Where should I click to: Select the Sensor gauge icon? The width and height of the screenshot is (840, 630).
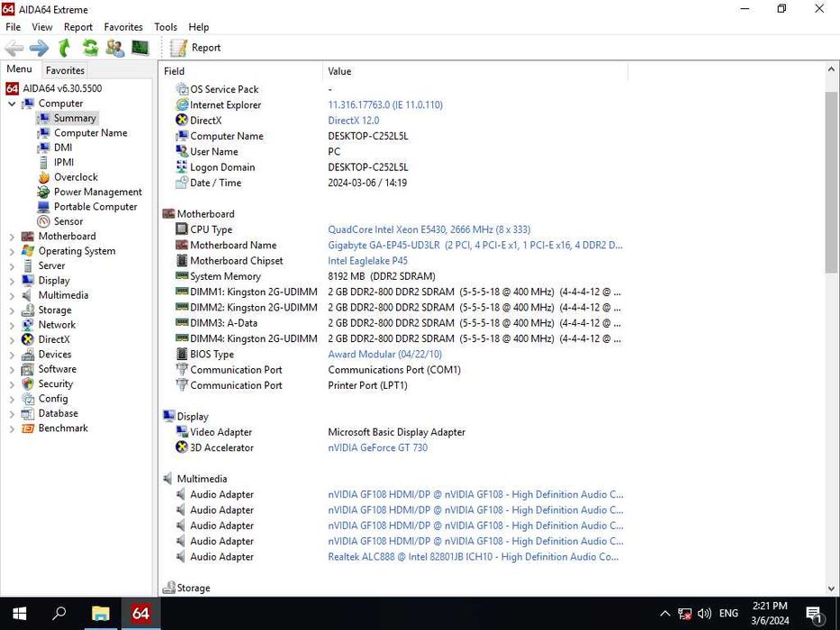click(x=43, y=221)
